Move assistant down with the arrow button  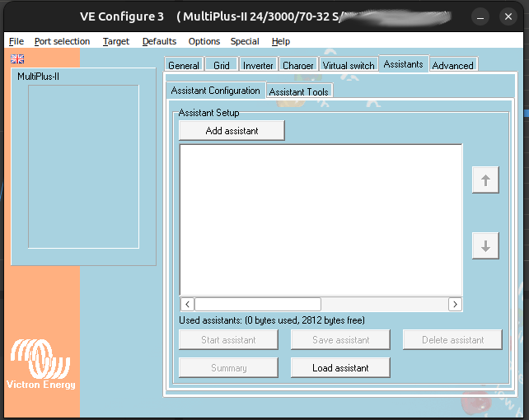(485, 245)
